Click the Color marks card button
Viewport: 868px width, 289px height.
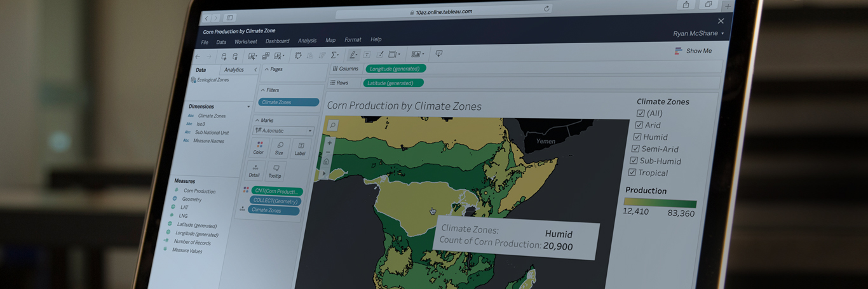point(259,148)
